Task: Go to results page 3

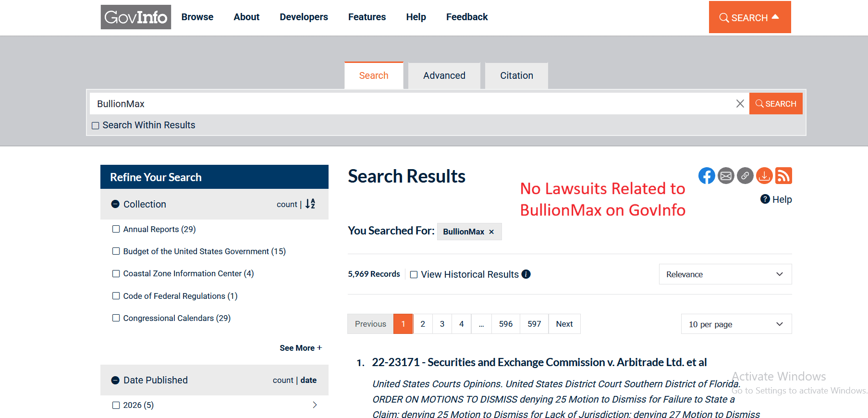Action: (442, 324)
